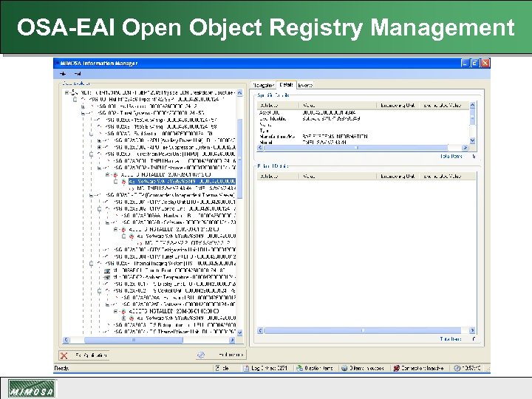Screen dimensions: 532x399
Task: Sort by Attribute column in Specific Details
Action: (278, 106)
